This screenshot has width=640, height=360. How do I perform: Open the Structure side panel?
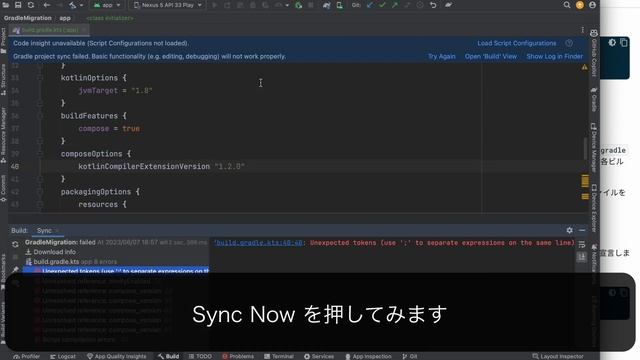pos(4,80)
